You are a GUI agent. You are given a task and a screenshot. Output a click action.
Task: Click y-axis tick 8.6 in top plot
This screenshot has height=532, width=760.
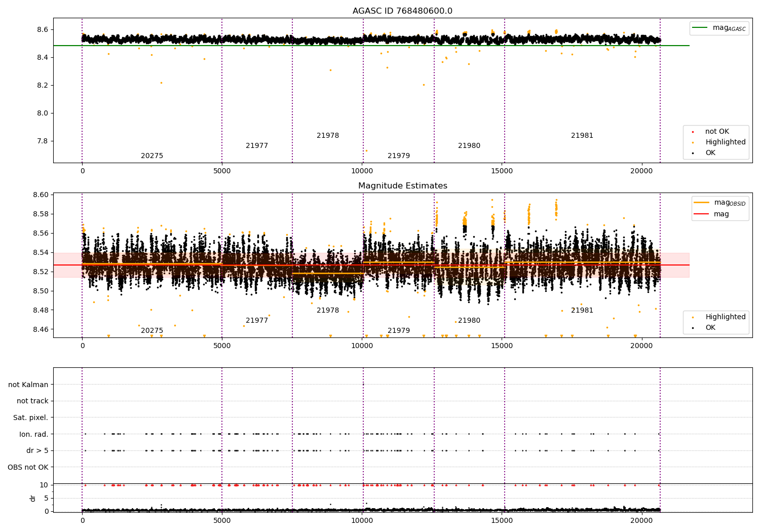tap(42, 29)
